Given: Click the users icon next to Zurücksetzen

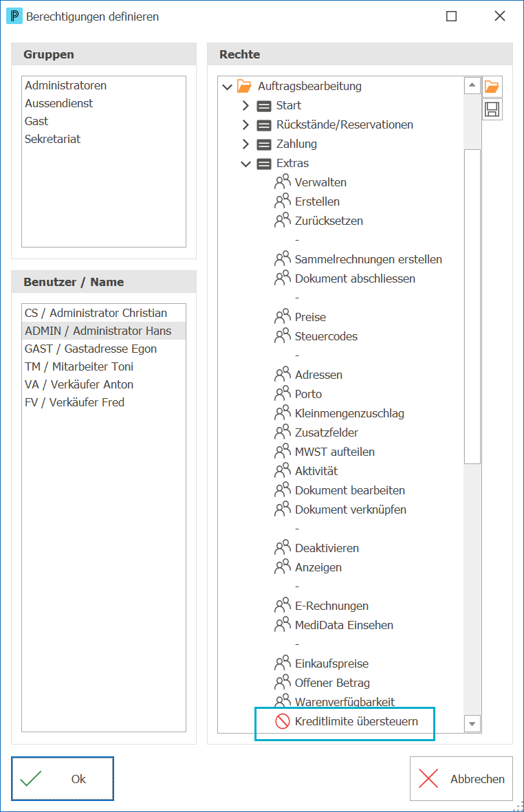Looking at the screenshot, I should 282,220.
